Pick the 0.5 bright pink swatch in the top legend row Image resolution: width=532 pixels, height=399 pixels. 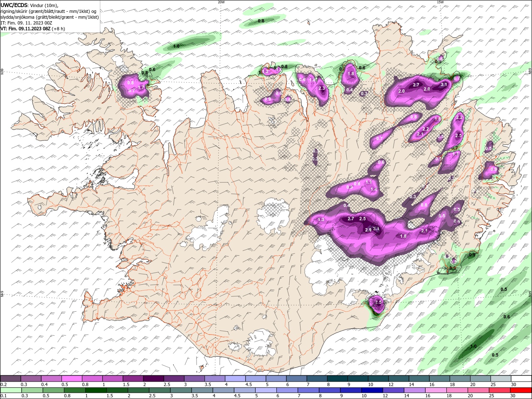tap(71, 378)
